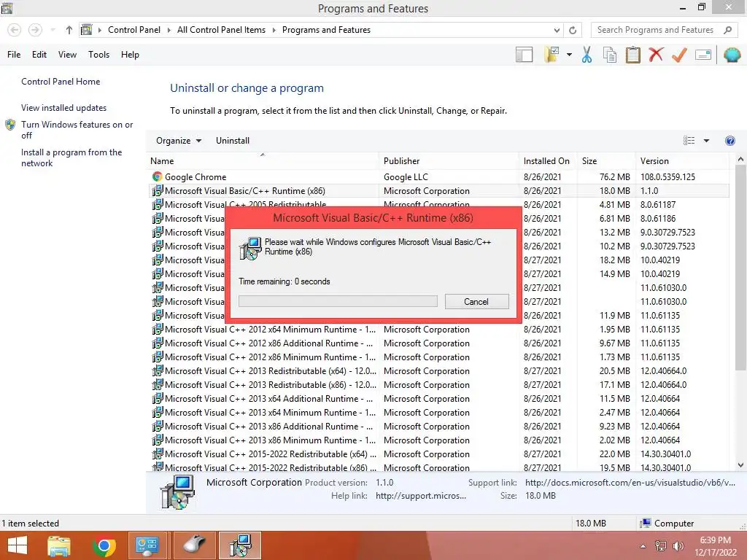Open Google Chrome from the taskbar
Viewport: 747px width, 560px height.
point(104,545)
